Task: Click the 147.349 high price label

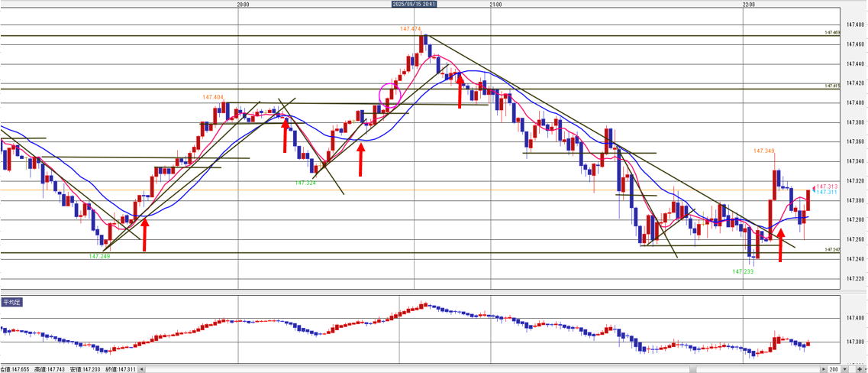Action: pos(764,151)
